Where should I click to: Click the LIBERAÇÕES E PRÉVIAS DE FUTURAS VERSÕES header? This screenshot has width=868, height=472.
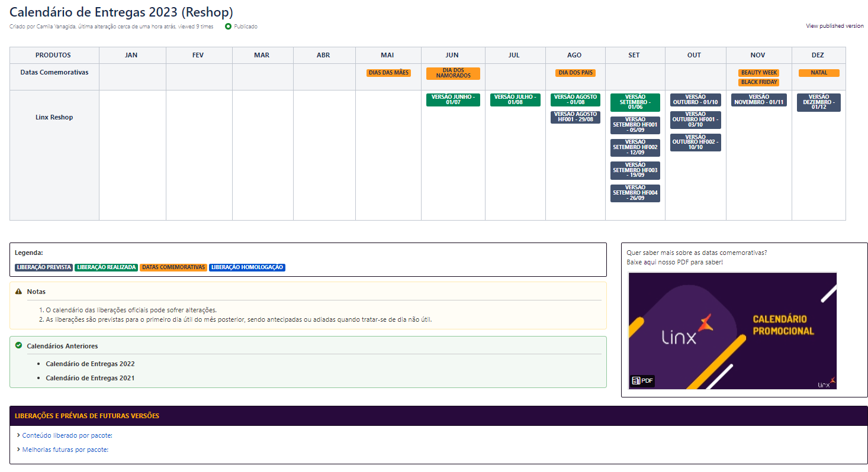point(87,416)
